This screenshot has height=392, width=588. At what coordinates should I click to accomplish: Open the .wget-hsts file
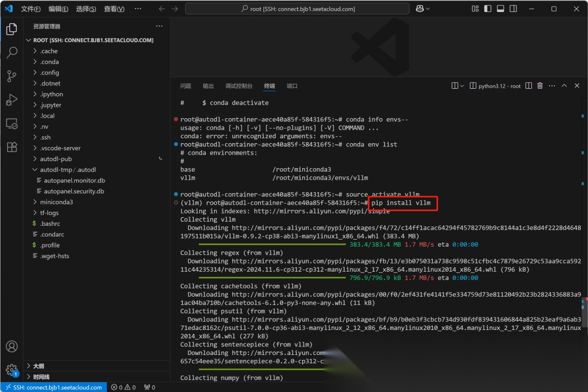click(96, 256)
